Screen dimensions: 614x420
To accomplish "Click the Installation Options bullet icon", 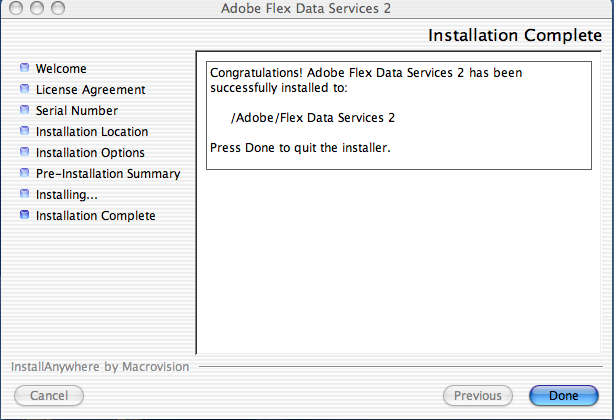I will click(25, 151).
